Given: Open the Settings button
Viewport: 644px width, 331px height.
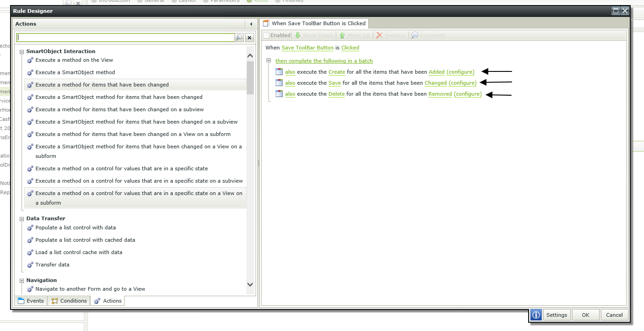Looking at the screenshot, I should point(557,315).
